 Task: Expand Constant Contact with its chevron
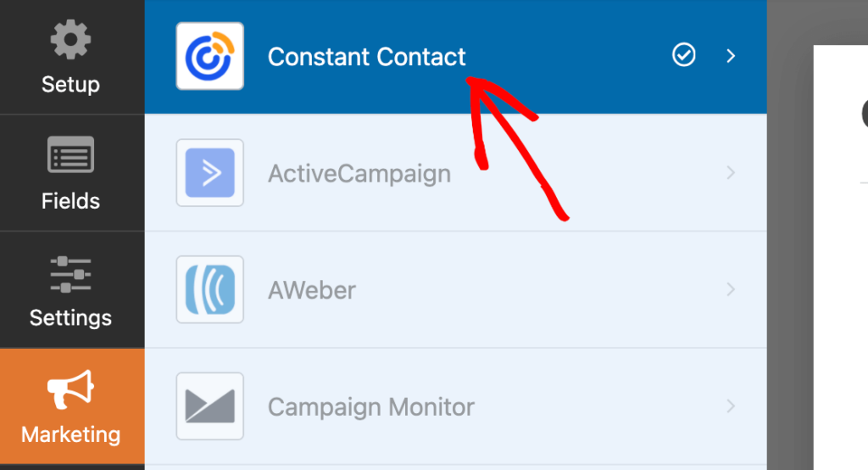[731, 56]
